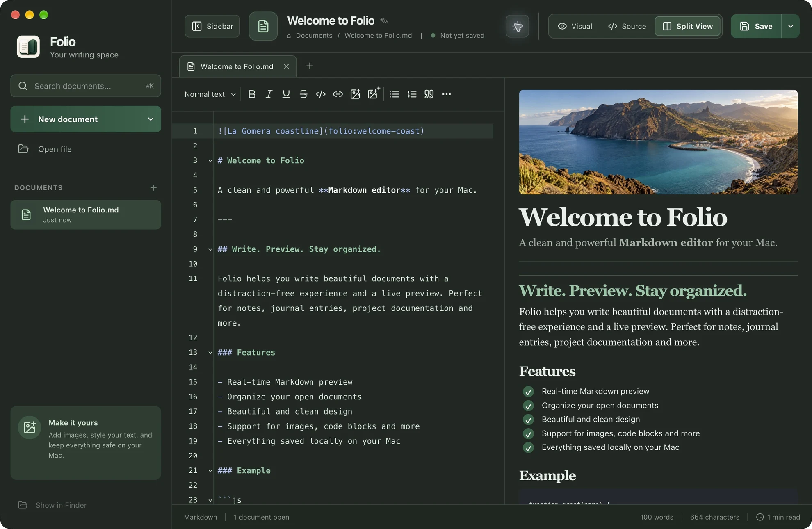Click the Documents breadcrumb
Viewport: 812px width, 529px height.
(314, 36)
